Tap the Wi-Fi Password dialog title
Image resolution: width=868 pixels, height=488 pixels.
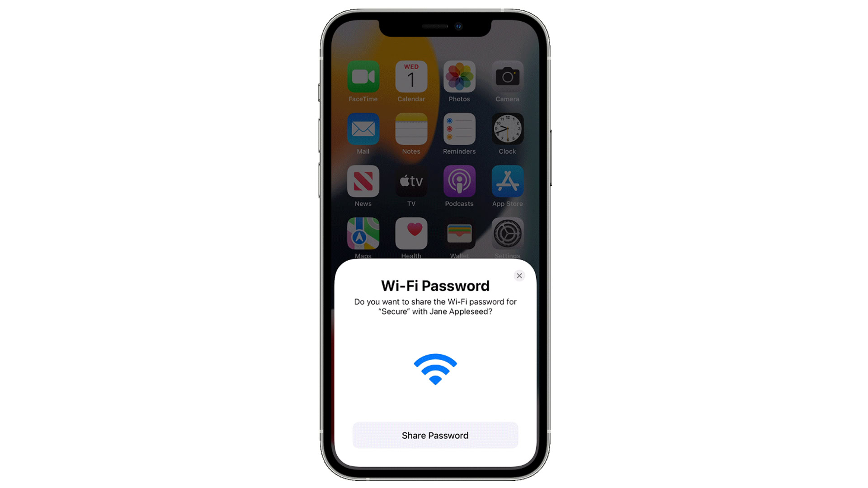tap(434, 286)
